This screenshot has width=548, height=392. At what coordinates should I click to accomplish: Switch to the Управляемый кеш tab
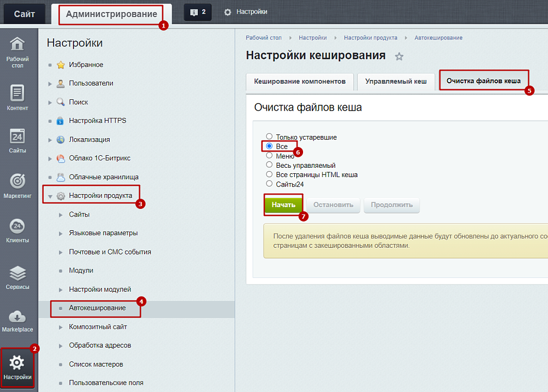tap(395, 81)
